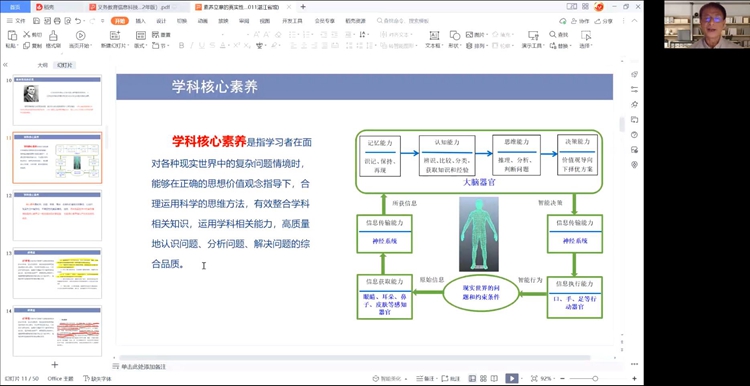Open the 插入 (Insert) ribbon tab
This screenshot has width=750, height=386.
[141, 21]
